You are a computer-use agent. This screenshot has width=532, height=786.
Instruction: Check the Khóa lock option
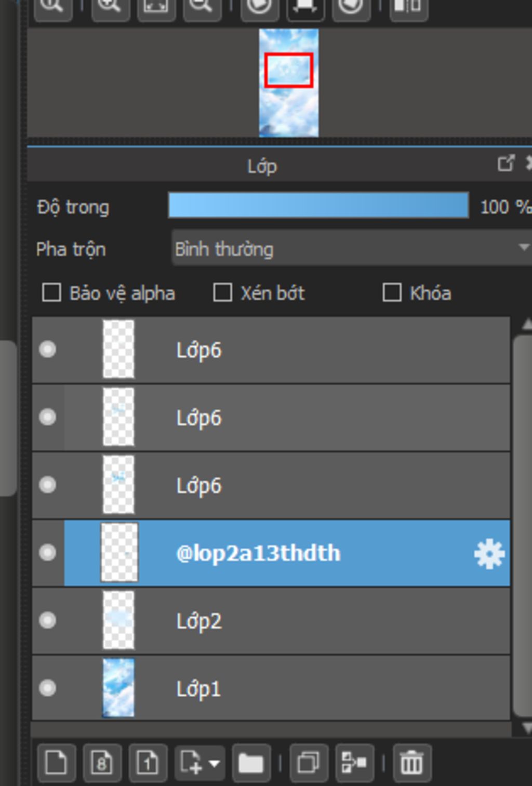pos(392,292)
